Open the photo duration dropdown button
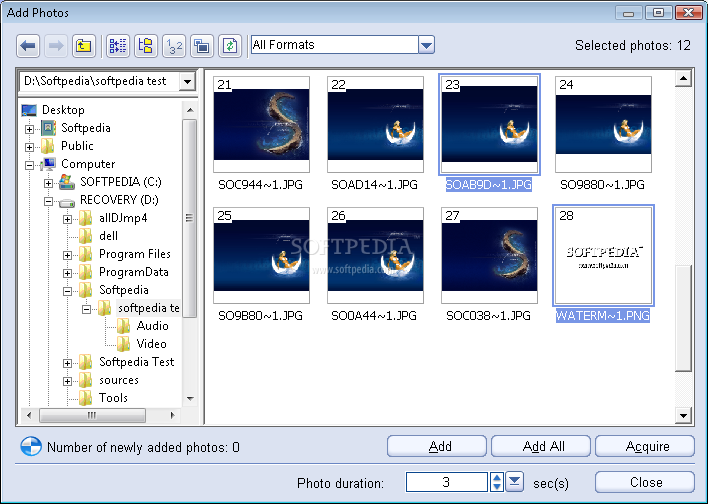 click(514, 481)
